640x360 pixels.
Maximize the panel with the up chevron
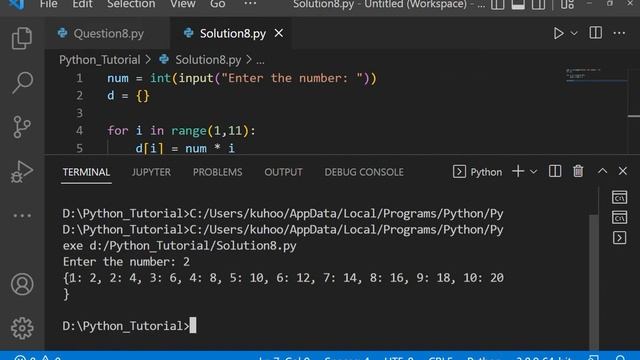(602, 171)
